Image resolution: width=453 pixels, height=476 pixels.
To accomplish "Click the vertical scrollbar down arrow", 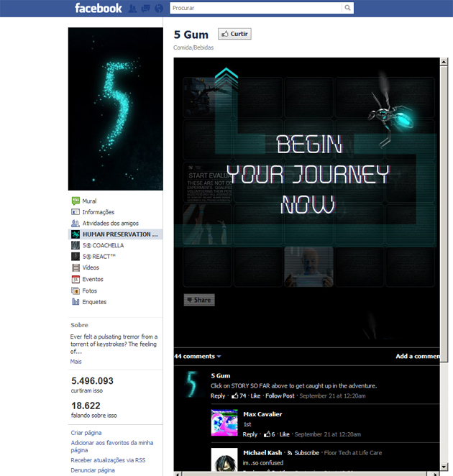I will pos(444,467).
